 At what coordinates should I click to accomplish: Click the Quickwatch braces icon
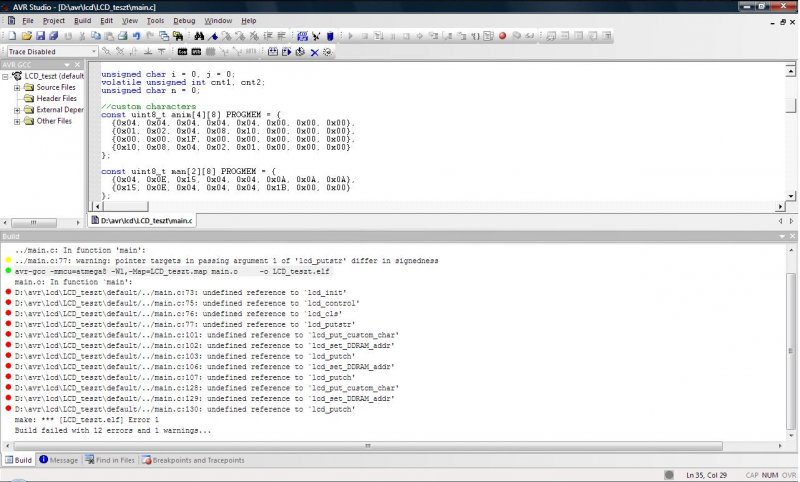[475, 36]
